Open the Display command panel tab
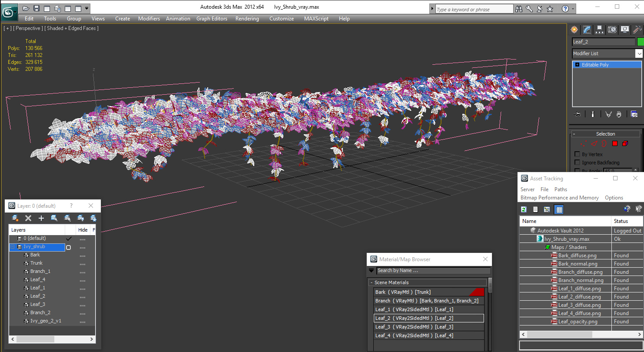The height and width of the screenshot is (352, 644). click(625, 30)
